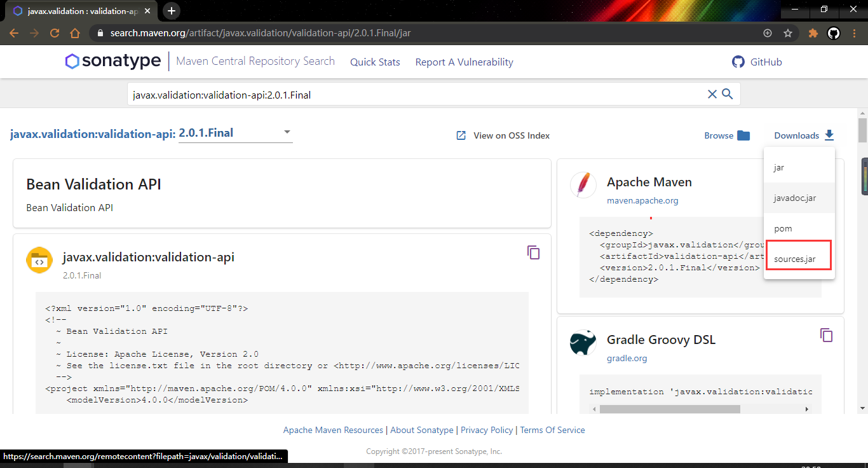Click the Apache Maven feather logo
868x468 pixels.
pyautogui.click(x=583, y=184)
